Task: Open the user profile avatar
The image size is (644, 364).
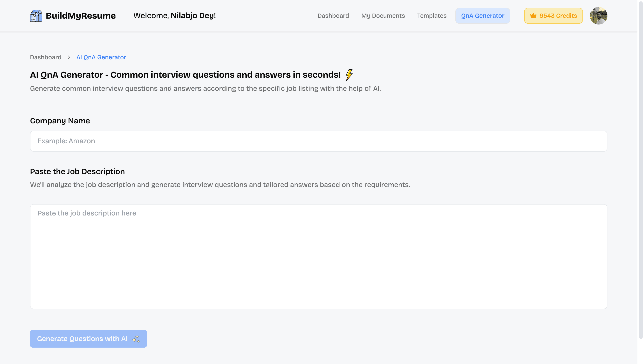Action: tap(598, 16)
